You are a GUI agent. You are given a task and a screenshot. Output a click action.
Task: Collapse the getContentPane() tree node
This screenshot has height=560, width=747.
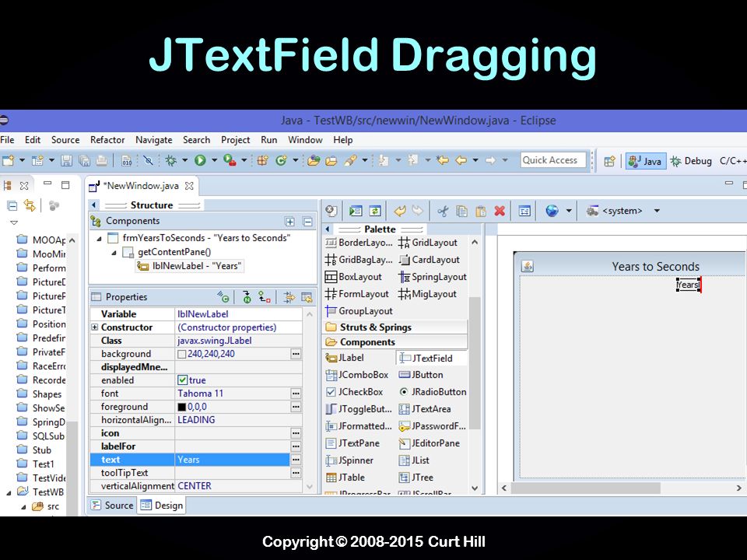[114, 253]
